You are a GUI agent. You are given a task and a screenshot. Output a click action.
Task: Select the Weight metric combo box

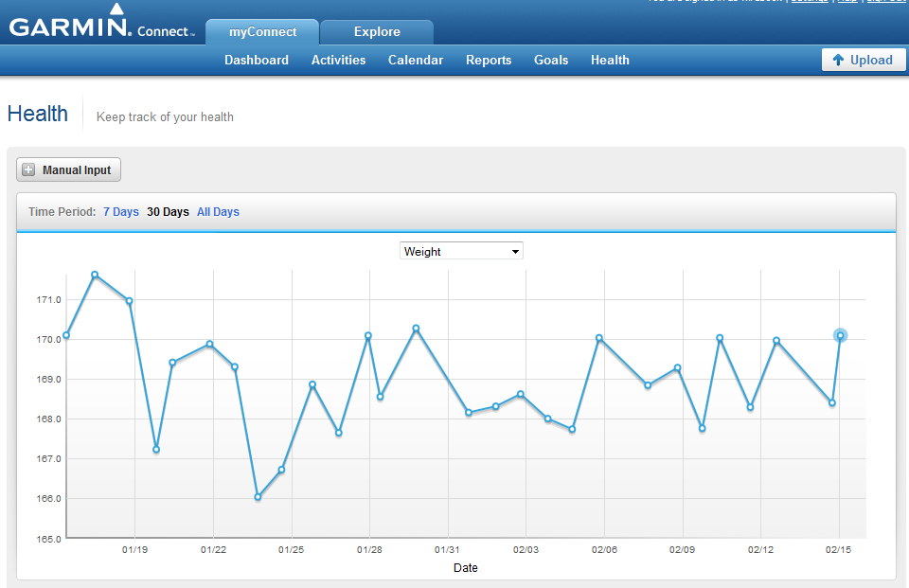pyautogui.click(x=461, y=251)
